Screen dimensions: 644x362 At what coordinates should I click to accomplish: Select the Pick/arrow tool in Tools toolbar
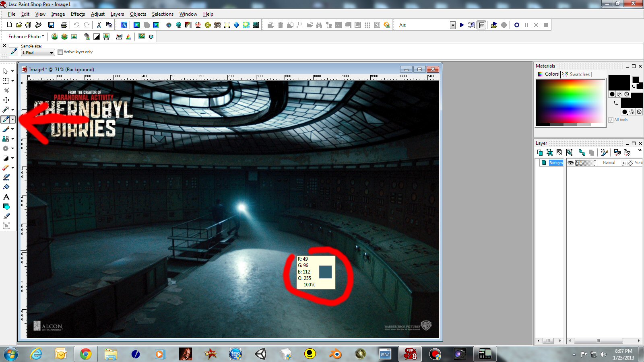(6, 71)
